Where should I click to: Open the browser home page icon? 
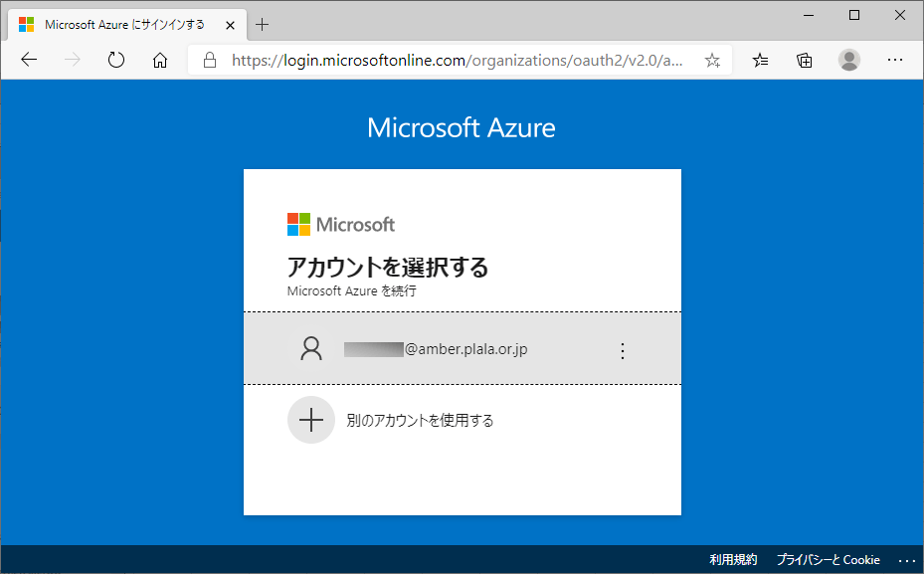(160, 60)
